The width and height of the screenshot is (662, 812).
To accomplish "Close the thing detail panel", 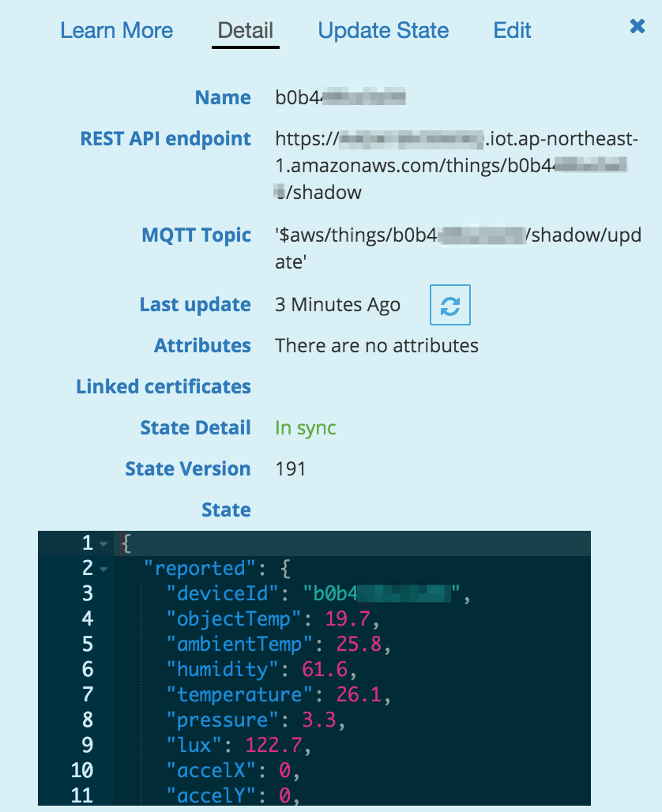I will 638,25.
